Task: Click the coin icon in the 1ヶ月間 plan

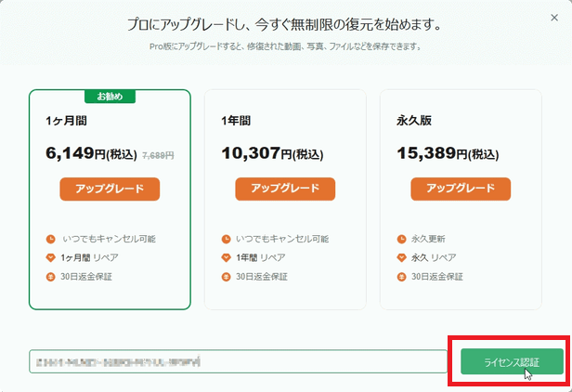Action: point(51,276)
